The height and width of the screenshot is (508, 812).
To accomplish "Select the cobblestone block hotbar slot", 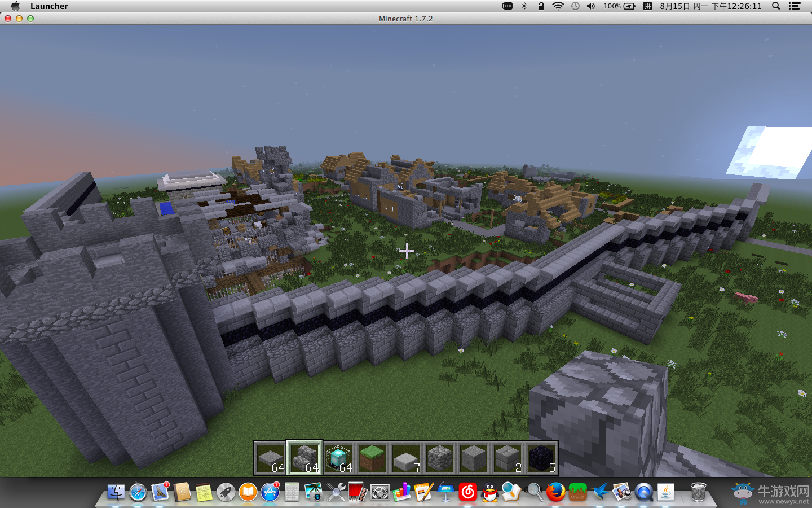I will coord(440,458).
